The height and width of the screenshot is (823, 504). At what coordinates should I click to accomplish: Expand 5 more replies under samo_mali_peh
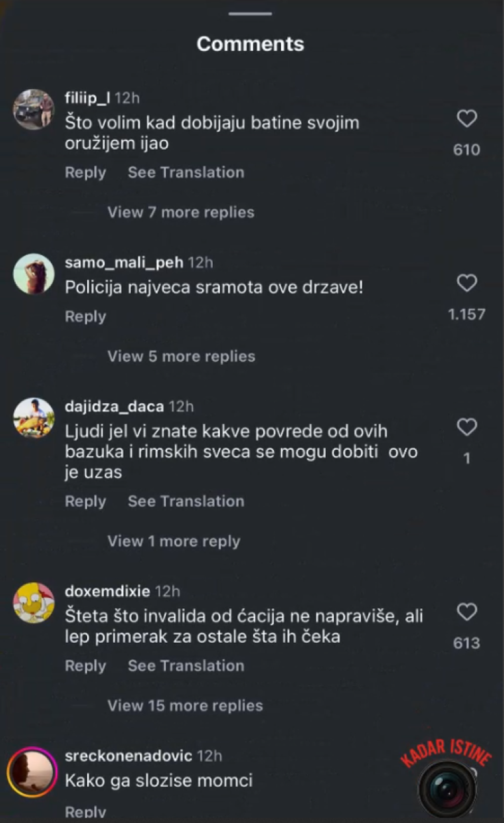[181, 356]
